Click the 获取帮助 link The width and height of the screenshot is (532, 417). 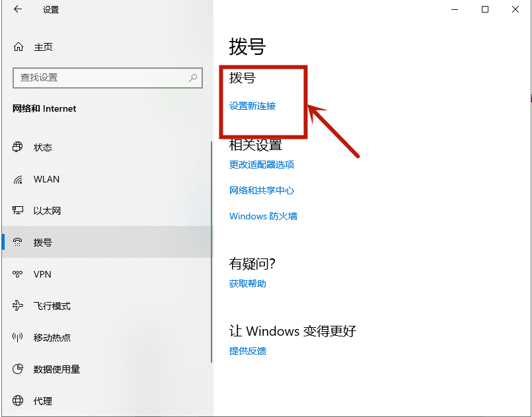click(248, 284)
